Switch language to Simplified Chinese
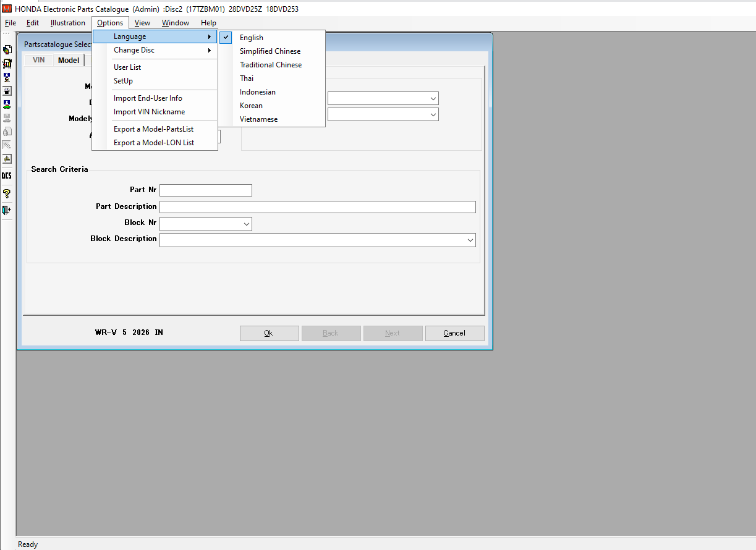Viewport: 756px width, 550px height. click(271, 51)
